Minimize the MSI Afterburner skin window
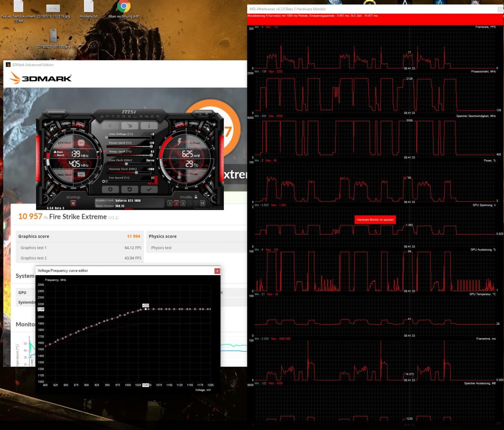The height and width of the screenshot is (430, 504). coord(200,113)
